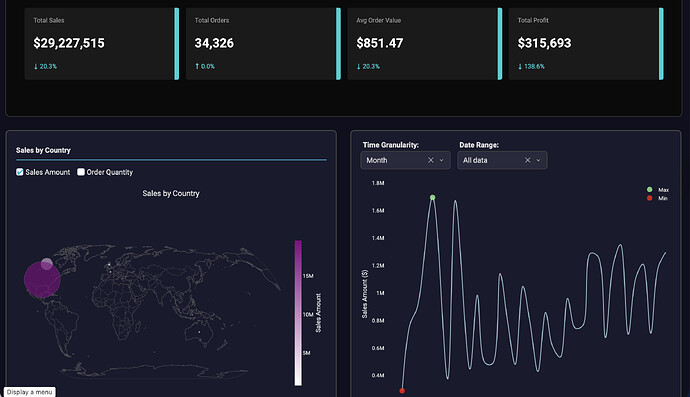Click the Total Sales $29,227,515 card
Screen dimensions: 690x397
tap(102, 44)
